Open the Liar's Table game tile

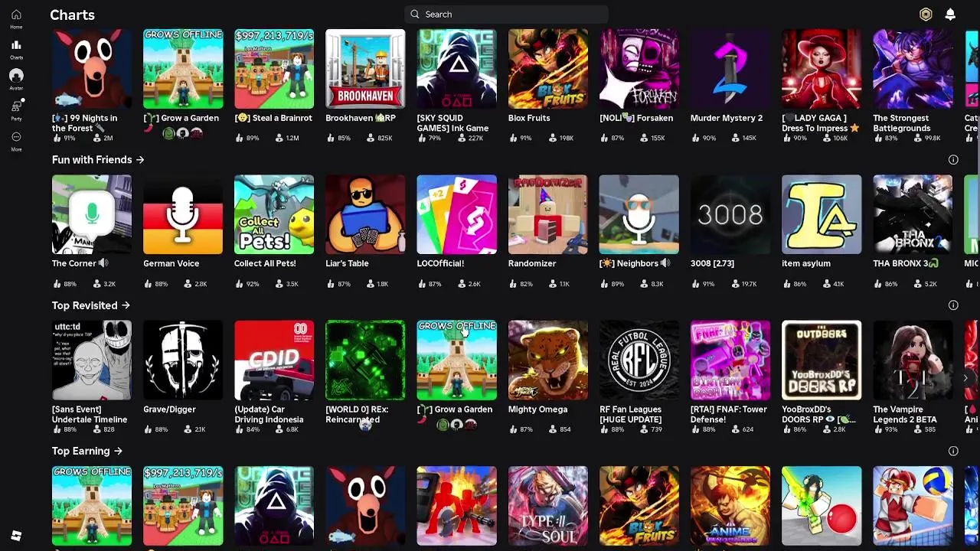coord(365,214)
